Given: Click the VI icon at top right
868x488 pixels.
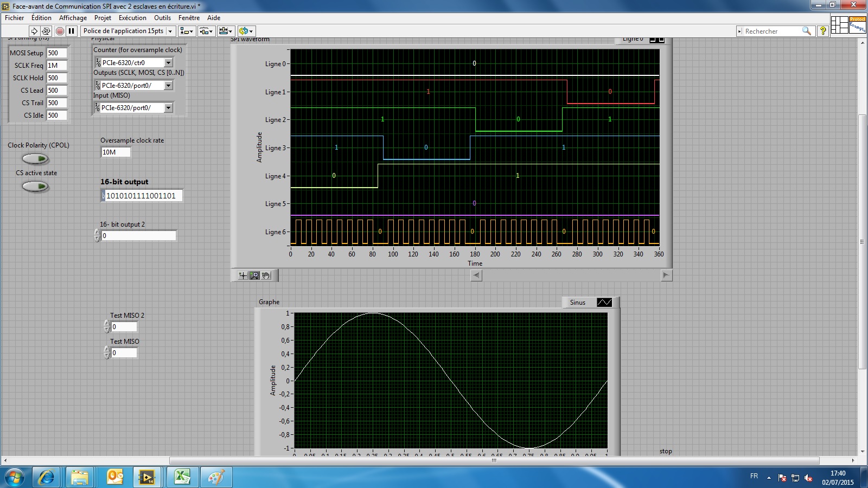Looking at the screenshot, I should point(858,24).
